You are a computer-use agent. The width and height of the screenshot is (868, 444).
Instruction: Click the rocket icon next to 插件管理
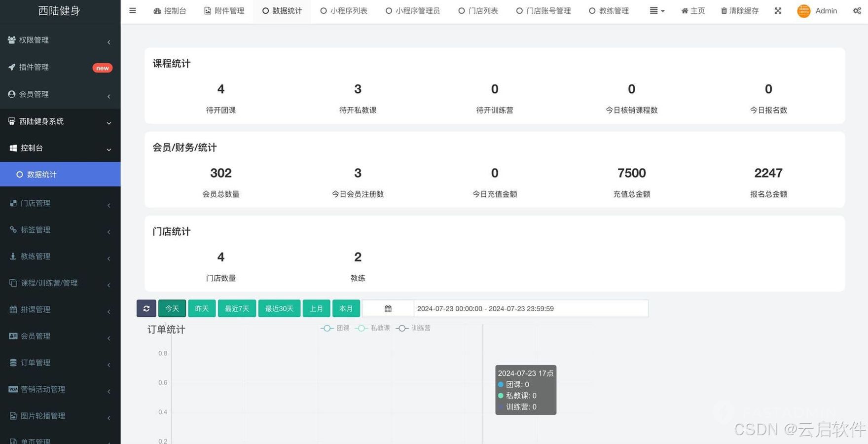pyautogui.click(x=12, y=67)
